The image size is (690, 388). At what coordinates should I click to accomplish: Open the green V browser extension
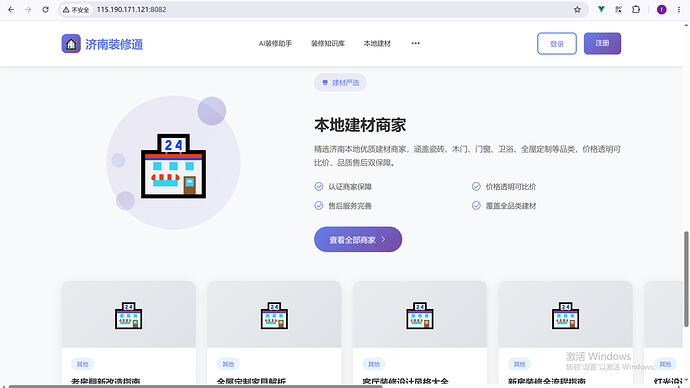click(x=601, y=9)
